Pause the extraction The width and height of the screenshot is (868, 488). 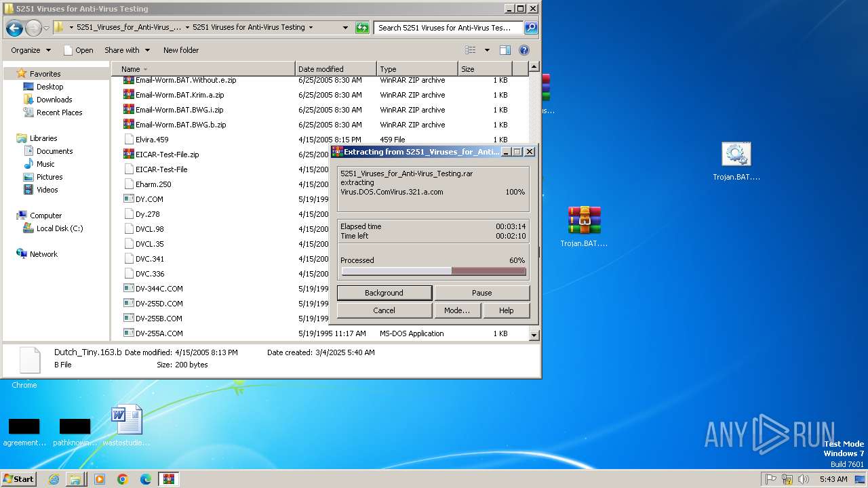[x=481, y=293]
